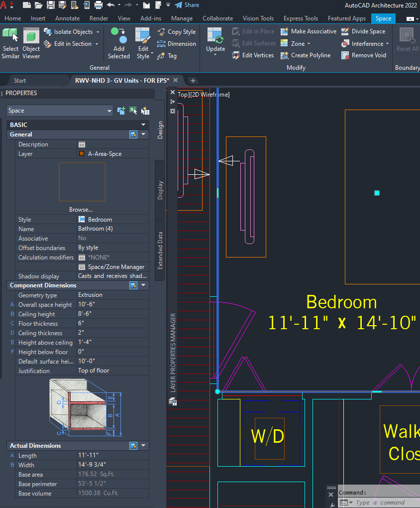
Task: Click the Save icon in the quick access toolbar
Action: coord(51,5)
